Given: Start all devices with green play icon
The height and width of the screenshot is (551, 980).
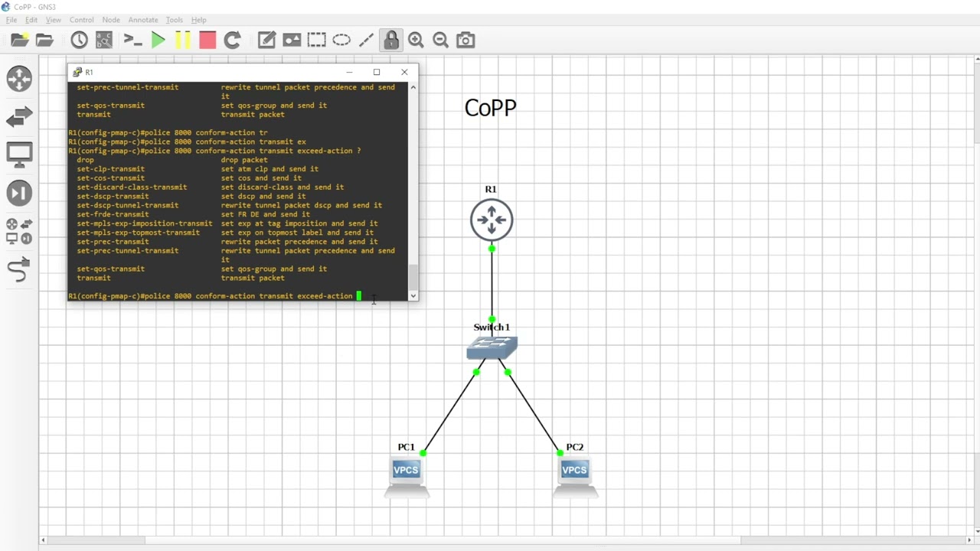Looking at the screenshot, I should pyautogui.click(x=158, y=40).
